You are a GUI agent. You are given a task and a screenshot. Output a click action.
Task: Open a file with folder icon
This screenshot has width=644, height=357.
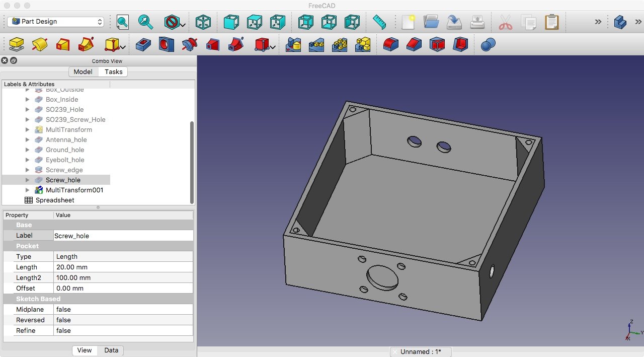[x=431, y=22]
